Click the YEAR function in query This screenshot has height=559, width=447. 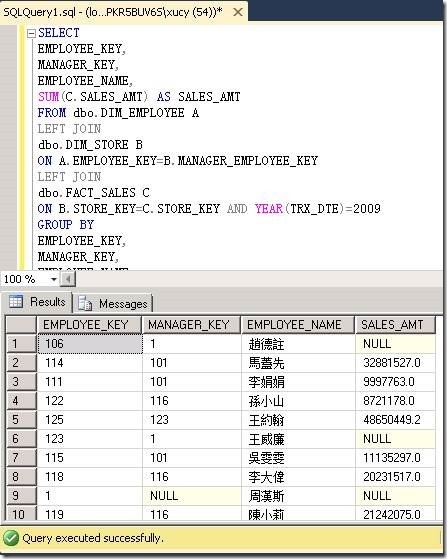coord(269,209)
